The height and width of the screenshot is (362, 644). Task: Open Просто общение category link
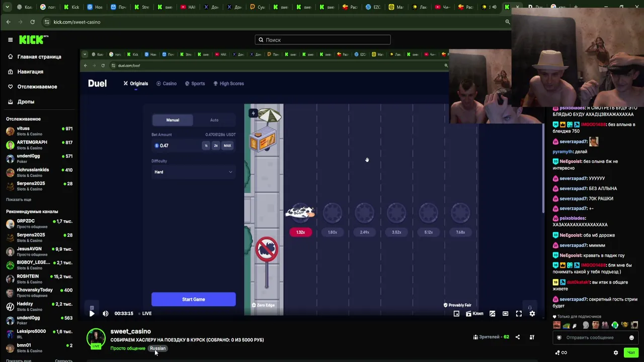click(x=128, y=348)
